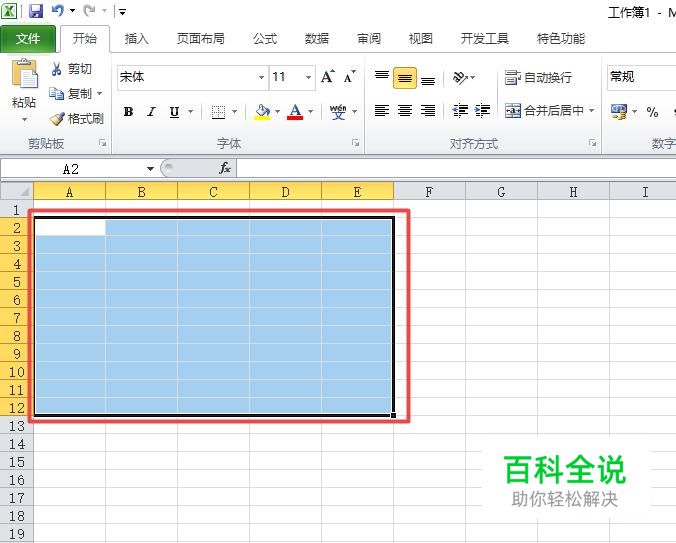Expand font color dropdown arrow
The width and height of the screenshot is (676, 543).
tap(310, 112)
